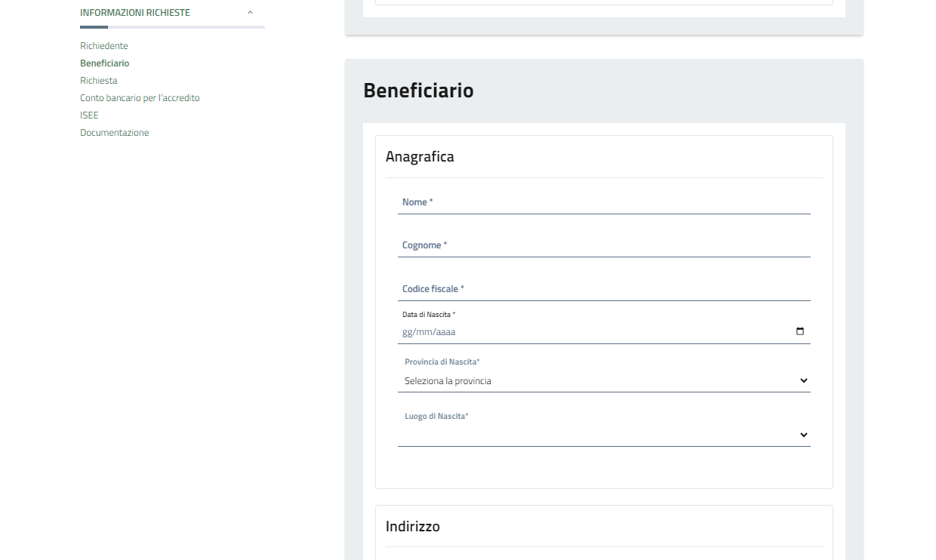Go to Documentazione in the sidebar
The height and width of the screenshot is (560, 936).
(115, 133)
